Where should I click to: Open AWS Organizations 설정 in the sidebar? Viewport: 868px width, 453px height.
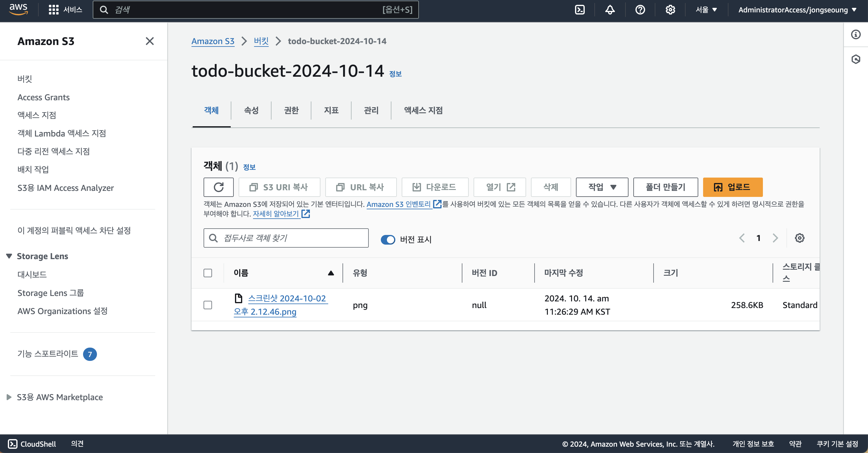pos(62,311)
